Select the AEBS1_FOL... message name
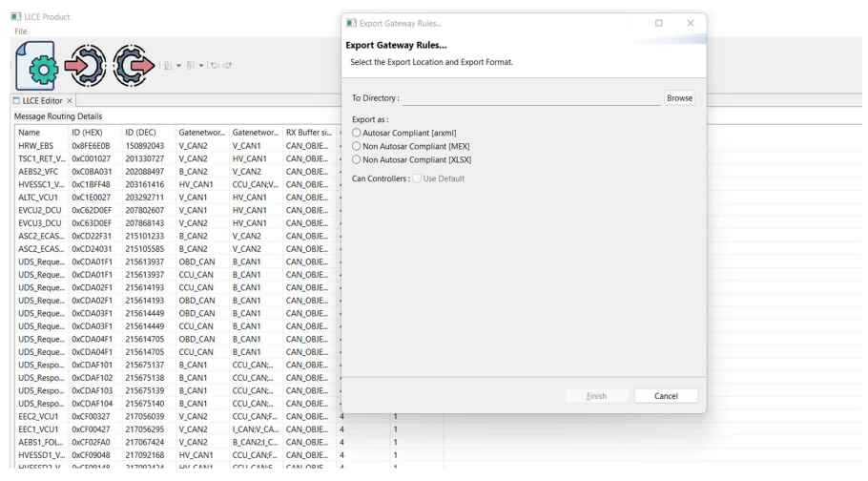The width and height of the screenshot is (868, 481). (42, 442)
